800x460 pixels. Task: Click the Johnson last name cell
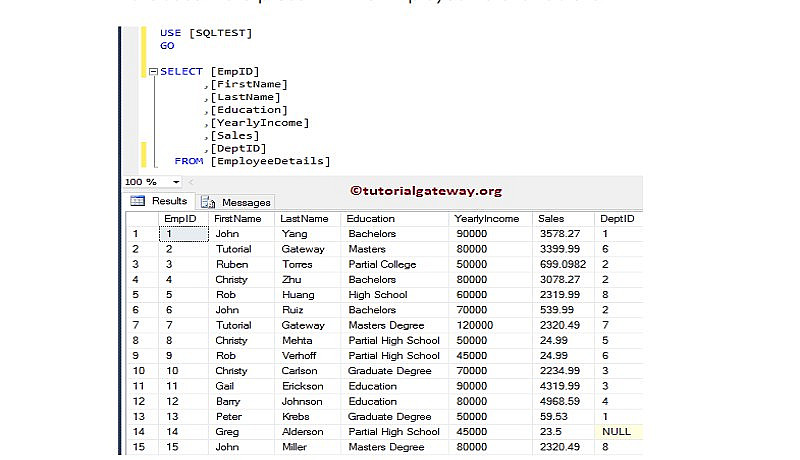(x=308, y=402)
